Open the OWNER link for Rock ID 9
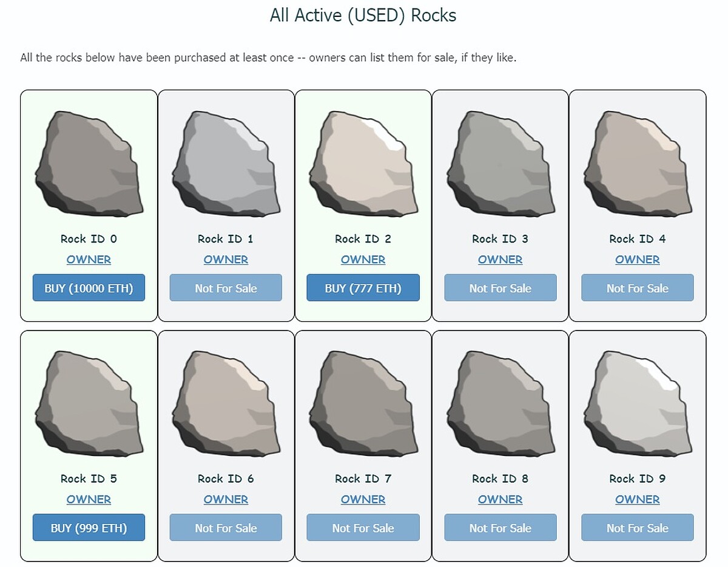Viewport: 728px width, 567px height. click(637, 499)
